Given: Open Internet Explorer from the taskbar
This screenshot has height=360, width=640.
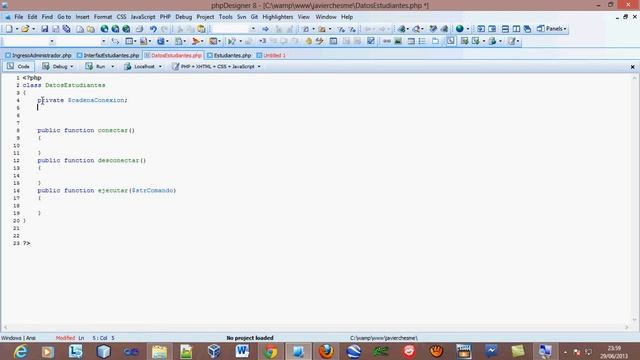Looking at the screenshot, I should click(x=20, y=351).
